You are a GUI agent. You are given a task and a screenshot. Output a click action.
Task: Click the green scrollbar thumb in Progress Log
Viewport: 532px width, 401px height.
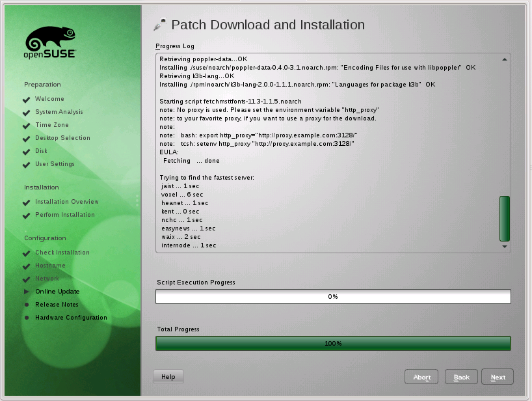click(505, 218)
